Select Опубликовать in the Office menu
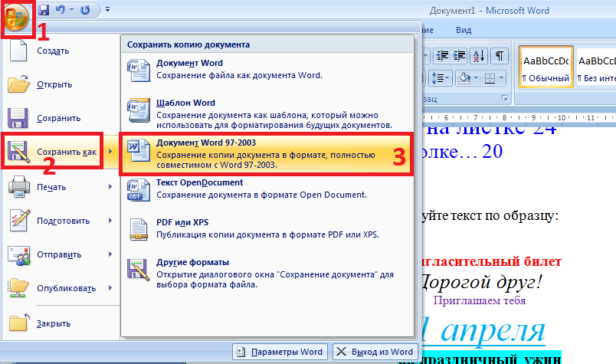Screen dimensions: 616x364 point(53,289)
